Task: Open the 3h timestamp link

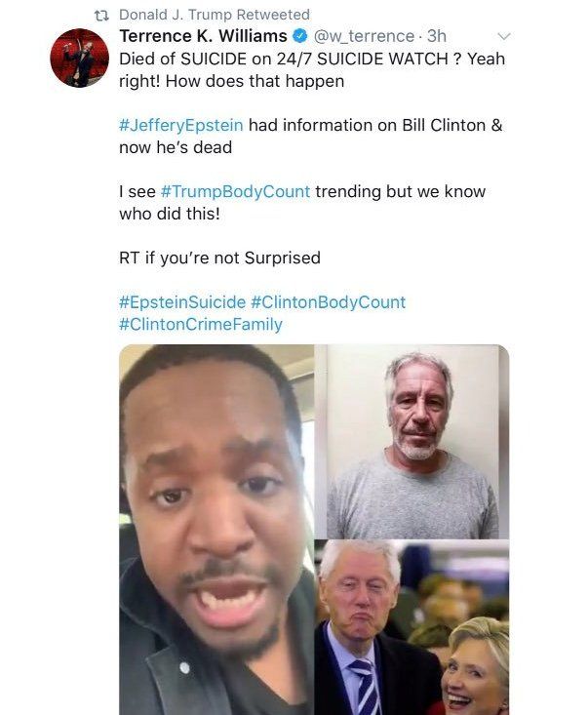Action: [437, 36]
